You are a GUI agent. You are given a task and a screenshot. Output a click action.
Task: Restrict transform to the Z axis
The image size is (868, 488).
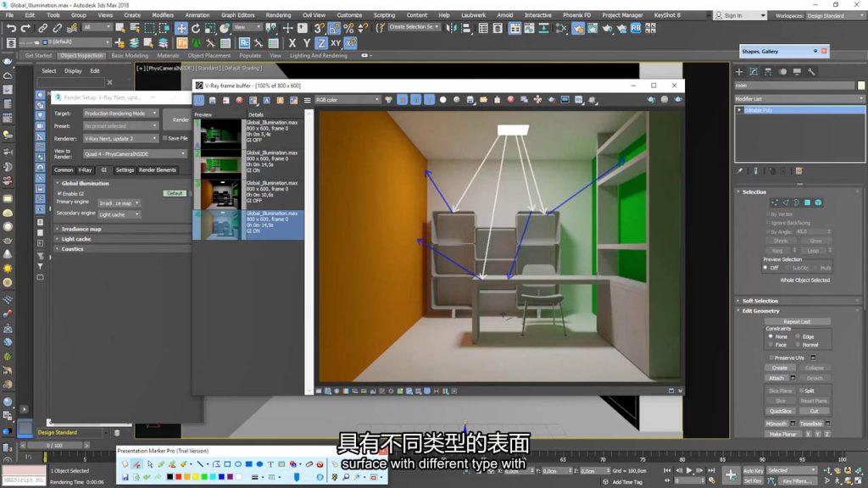point(321,43)
